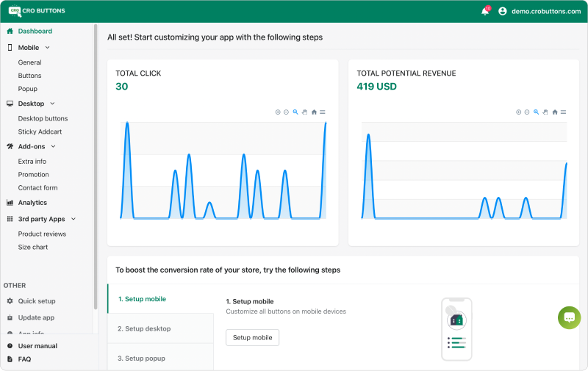Open the notifications bell icon
The width and height of the screenshot is (588, 371).
tap(485, 11)
